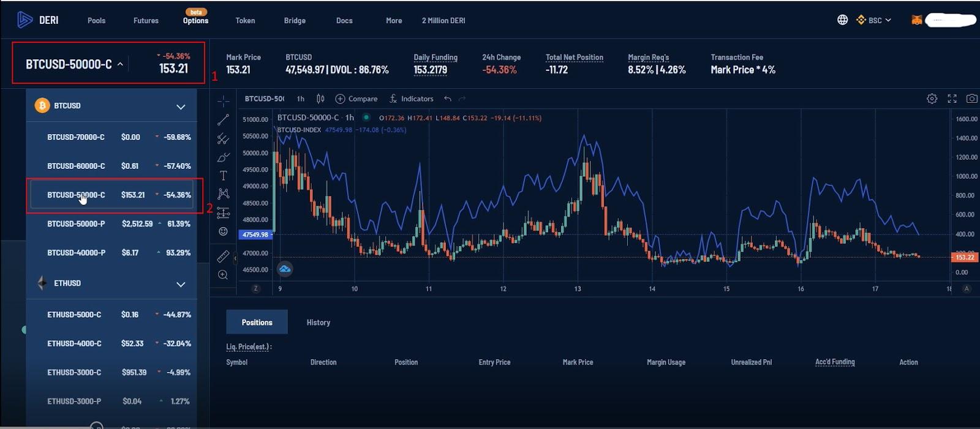Click the Total Net Position label

point(575,57)
